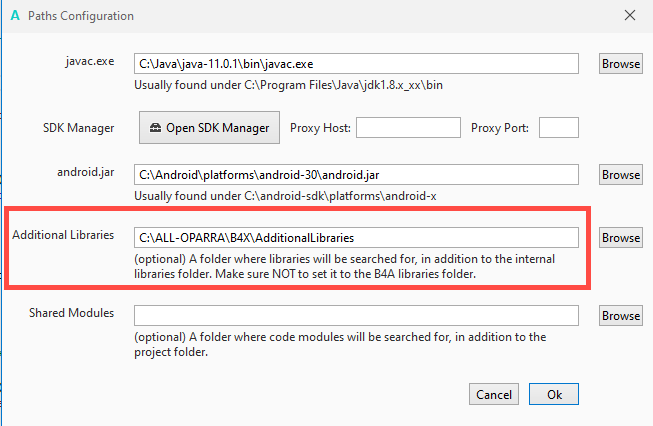Close the Paths Configuration dialog
Screen dimensions: 653x426
(629, 16)
